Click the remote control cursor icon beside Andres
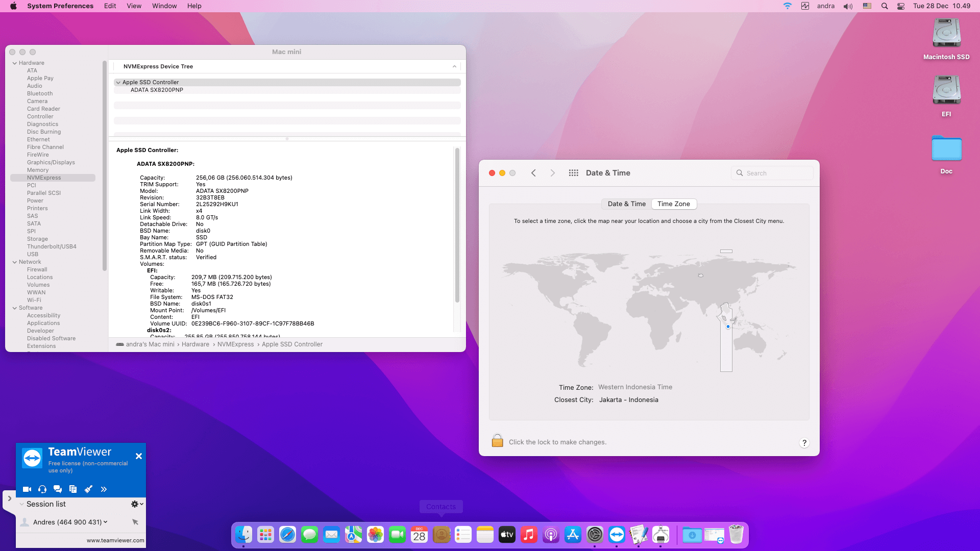The image size is (980, 551). 135,522
